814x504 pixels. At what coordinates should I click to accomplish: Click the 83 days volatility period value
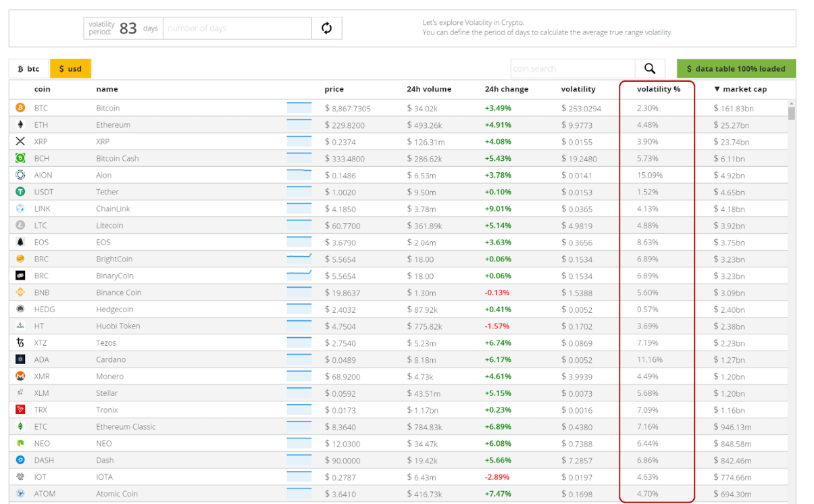(128, 28)
